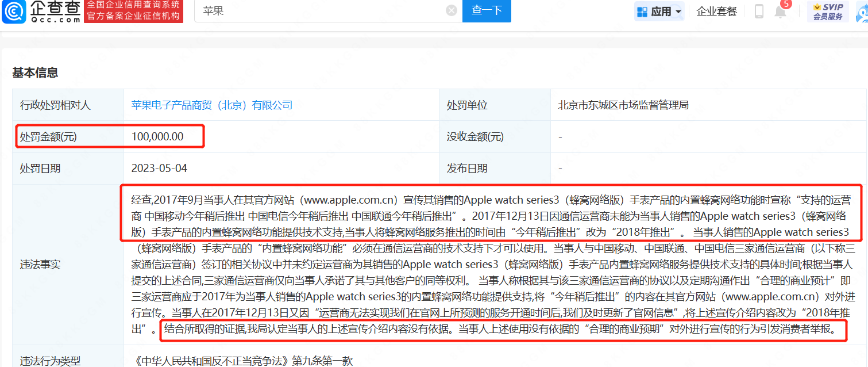Open the 企业套餐 menu item

point(716,11)
